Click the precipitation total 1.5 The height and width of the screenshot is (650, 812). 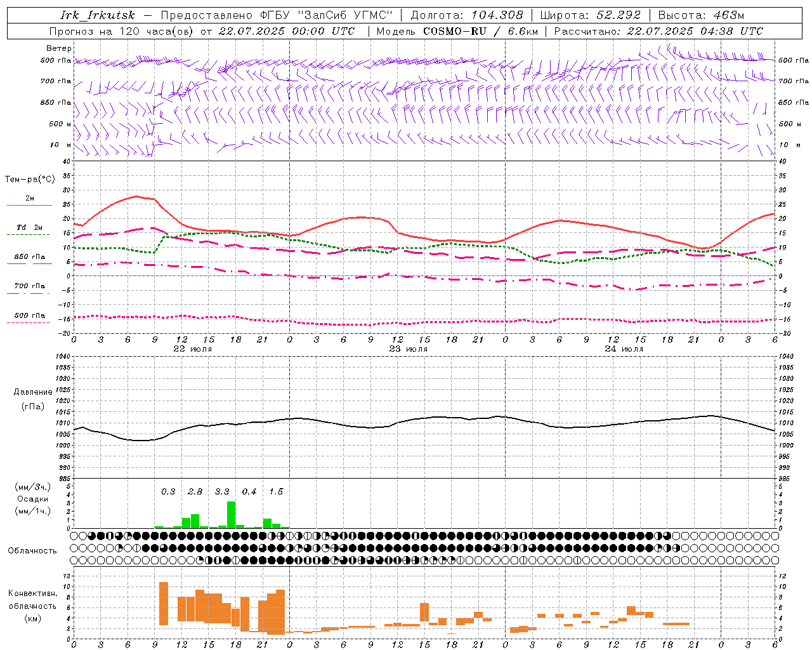[276, 492]
